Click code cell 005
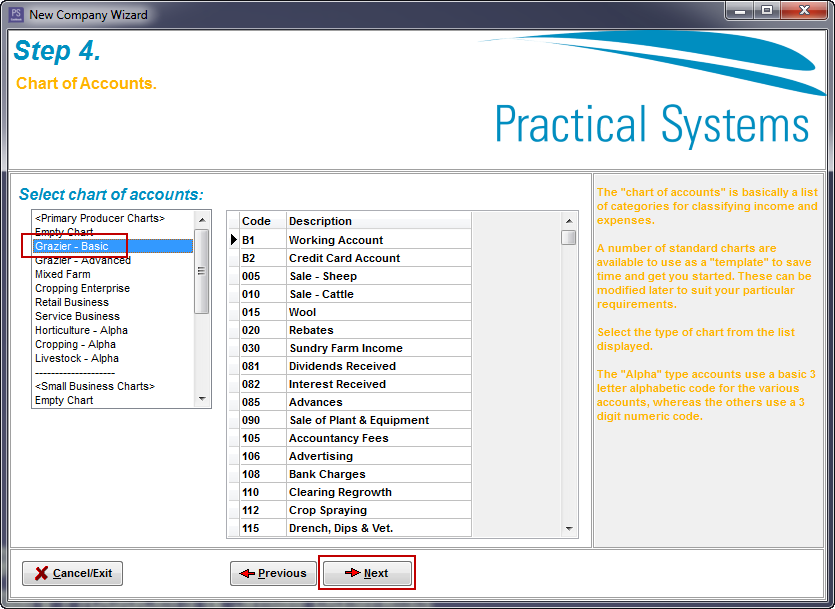This screenshot has width=835, height=609. 263,276
